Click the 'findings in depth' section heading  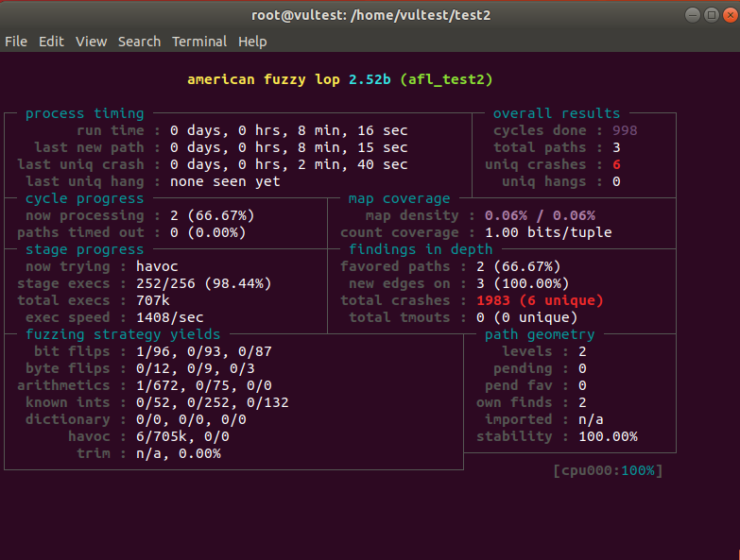point(421,249)
